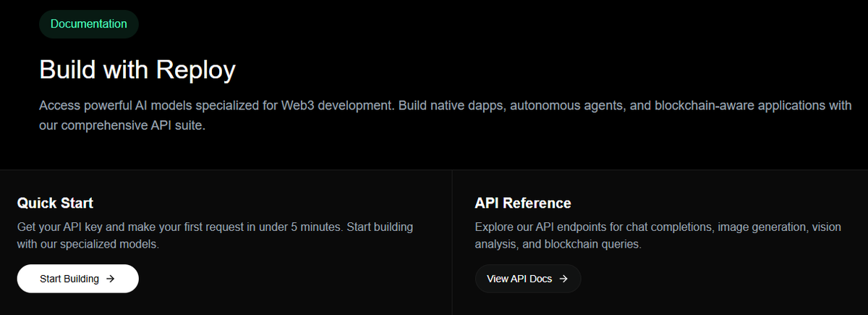Viewport: 868px width, 315px height.
Task: Open the View API Docs button
Action: [x=528, y=279]
